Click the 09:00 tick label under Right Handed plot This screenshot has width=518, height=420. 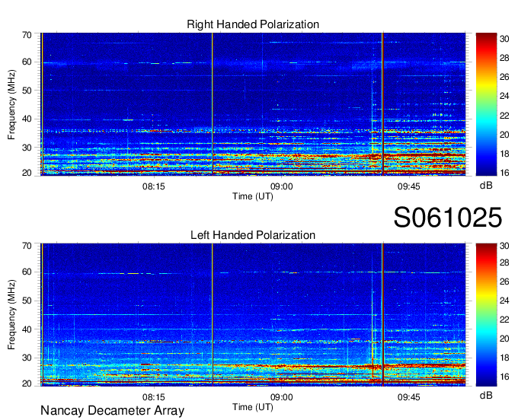pyautogui.click(x=281, y=186)
